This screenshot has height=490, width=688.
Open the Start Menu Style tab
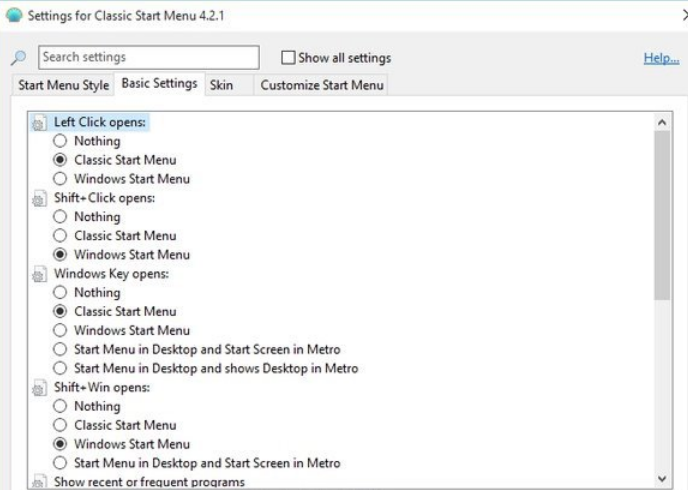(64, 85)
